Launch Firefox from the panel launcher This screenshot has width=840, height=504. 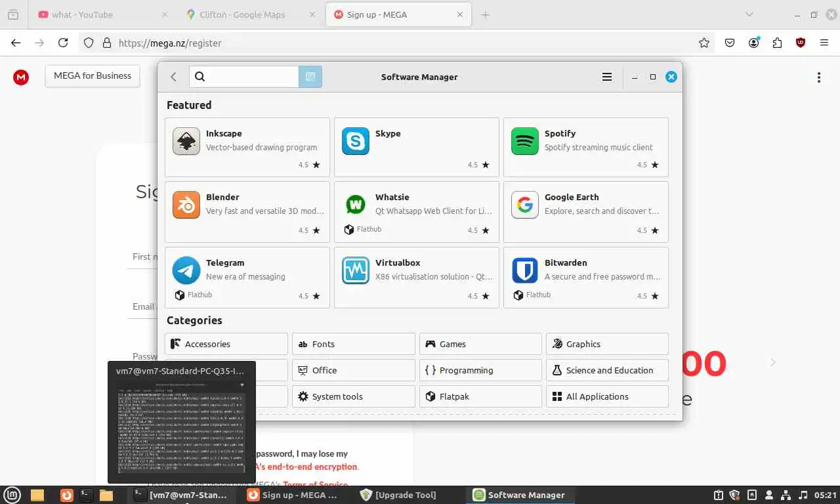pos(67,495)
